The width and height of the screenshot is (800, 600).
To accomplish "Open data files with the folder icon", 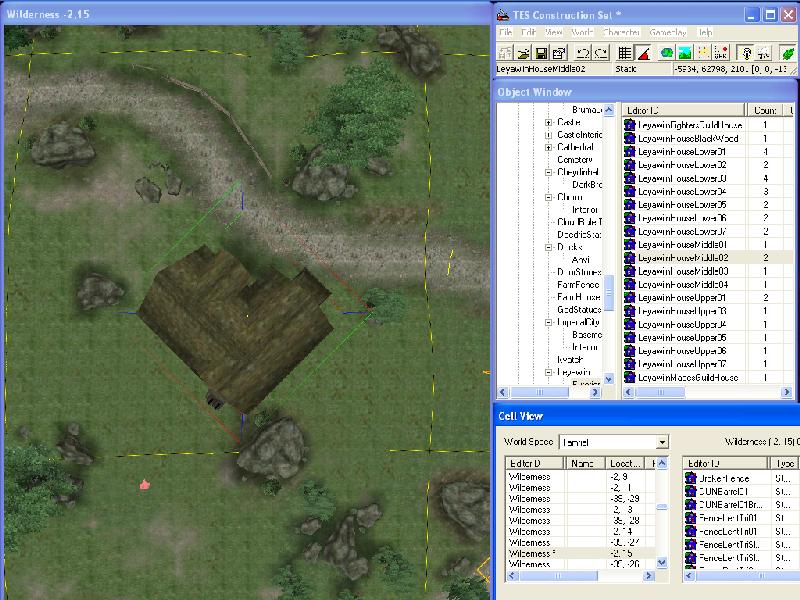I will click(523, 53).
